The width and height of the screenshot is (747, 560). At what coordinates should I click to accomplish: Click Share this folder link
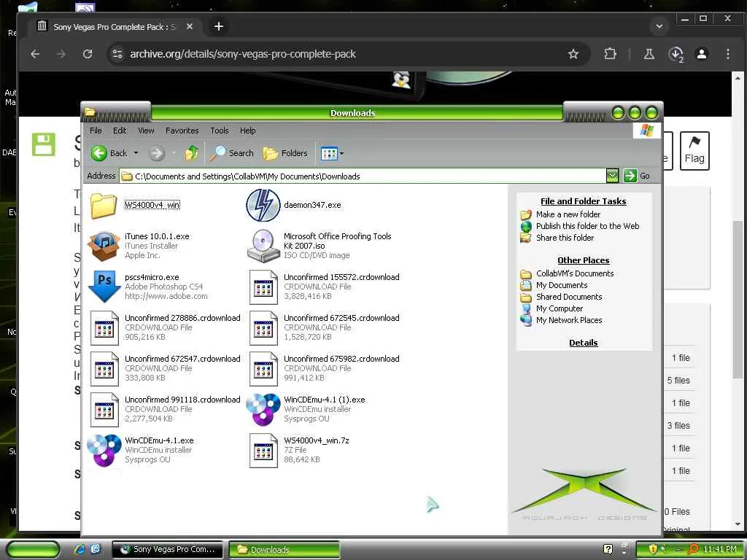[565, 238]
